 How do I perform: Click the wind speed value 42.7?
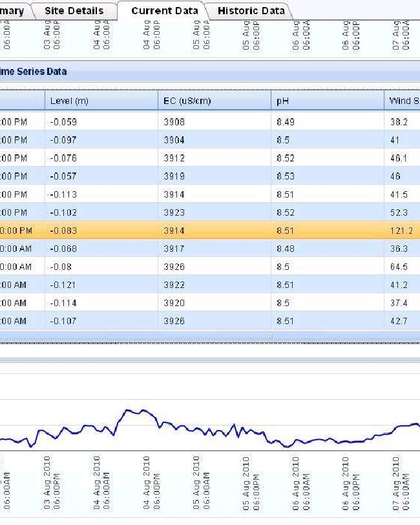coord(399,321)
